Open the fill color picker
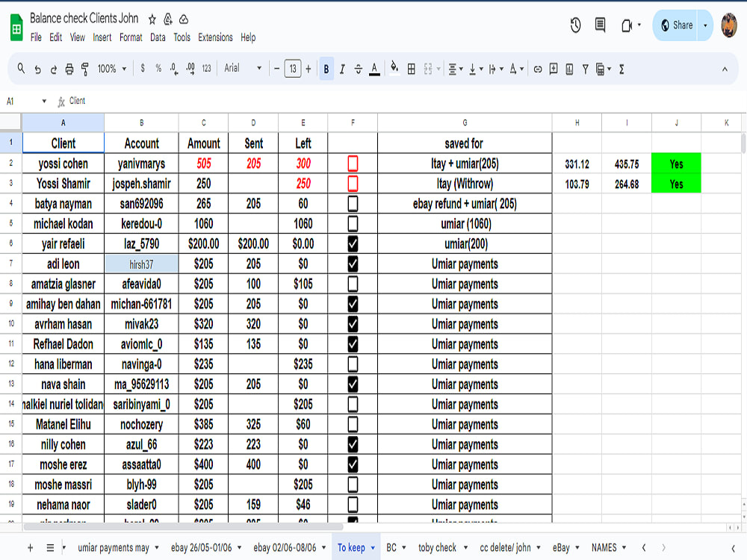 click(x=394, y=69)
